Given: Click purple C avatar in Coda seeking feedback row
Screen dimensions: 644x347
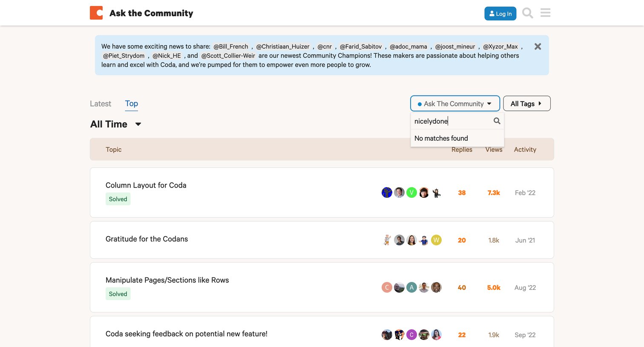Looking at the screenshot, I should [x=411, y=335].
